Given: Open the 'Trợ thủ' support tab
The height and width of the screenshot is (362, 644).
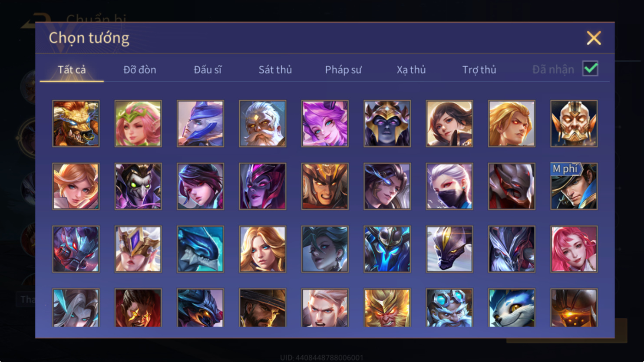Looking at the screenshot, I should [479, 69].
